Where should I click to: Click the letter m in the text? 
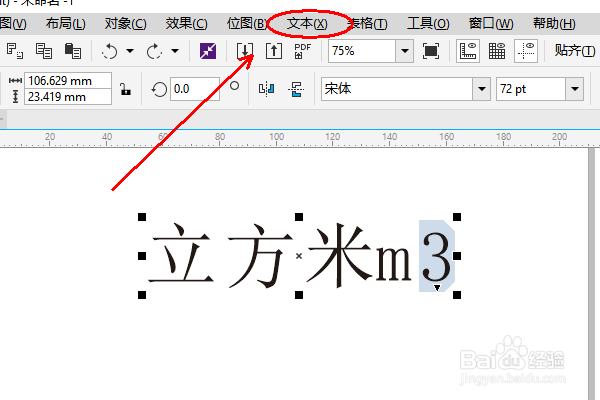tap(394, 263)
